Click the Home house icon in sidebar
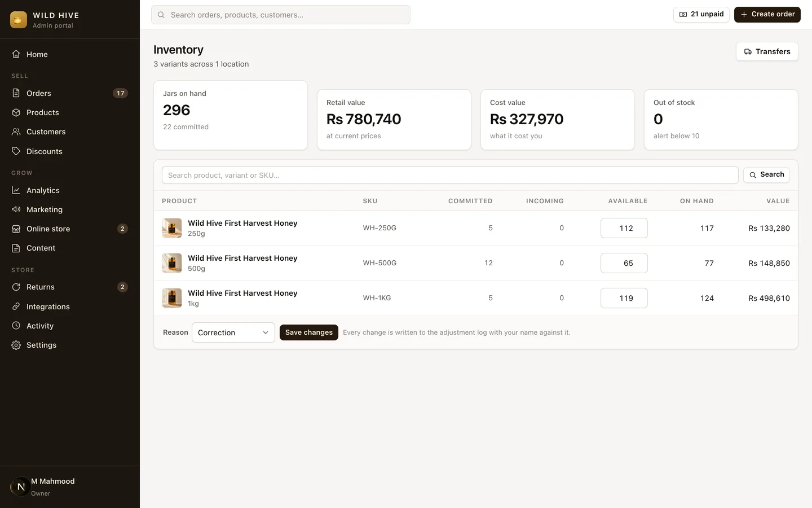Viewport: 812px width, 508px height. 16,54
